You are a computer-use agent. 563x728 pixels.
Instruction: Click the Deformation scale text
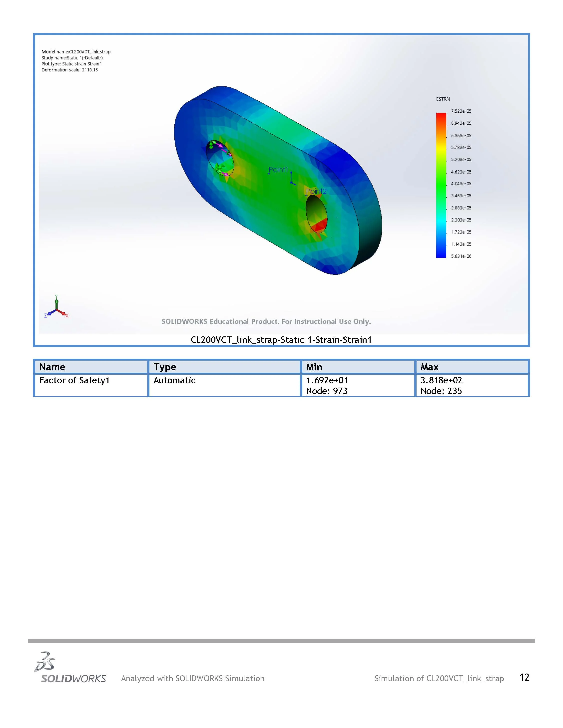point(69,70)
